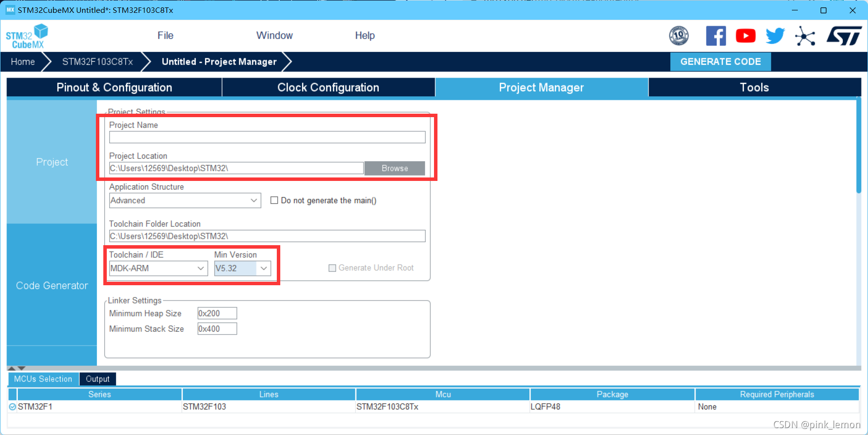Open the Twitter bird icon
Screen dimensions: 868x435
775,36
